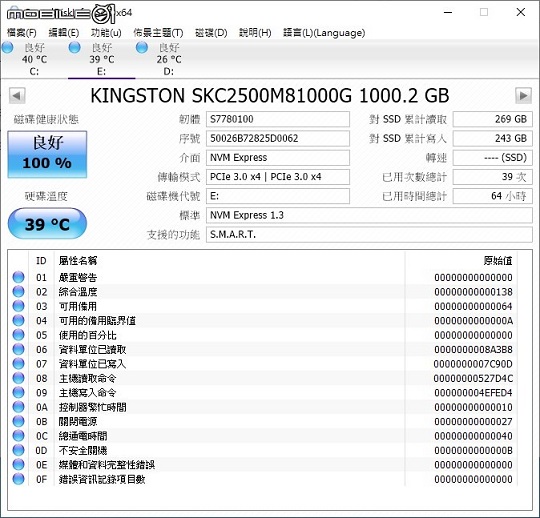Click raw value 000000007C90D
The width and height of the screenshot is (540, 518).
click(473, 364)
